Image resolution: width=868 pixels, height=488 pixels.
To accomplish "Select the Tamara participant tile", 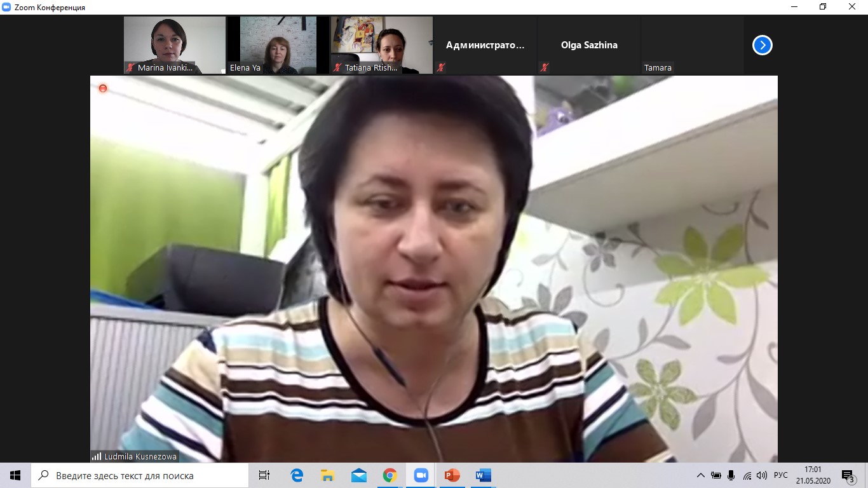I will pyautogui.click(x=693, y=45).
